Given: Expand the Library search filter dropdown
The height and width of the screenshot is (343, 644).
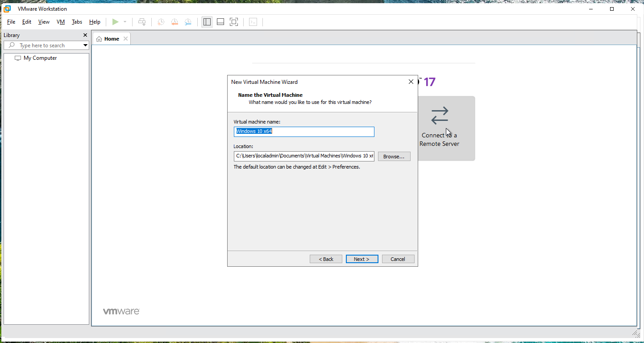Looking at the screenshot, I should tap(85, 45).
